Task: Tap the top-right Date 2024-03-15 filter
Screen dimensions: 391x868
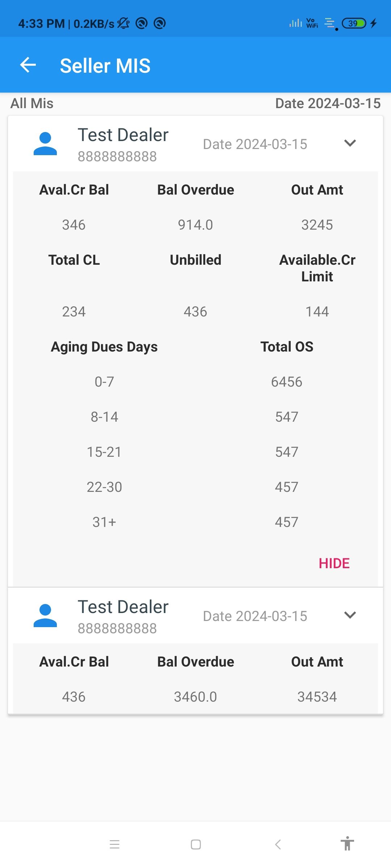Action: click(328, 103)
